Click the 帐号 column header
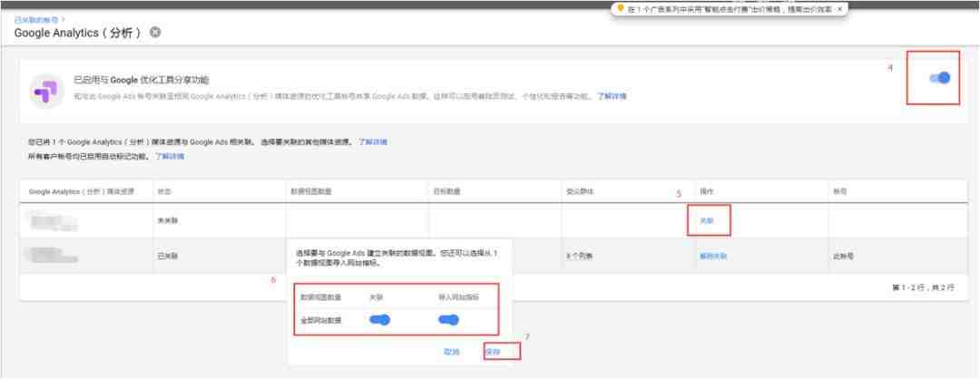 pyautogui.click(x=840, y=191)
